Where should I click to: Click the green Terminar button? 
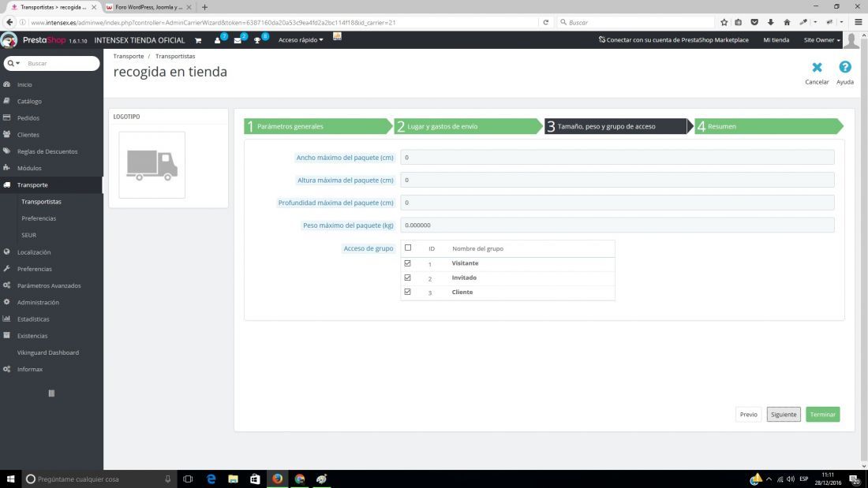click(x=822, y=415)
